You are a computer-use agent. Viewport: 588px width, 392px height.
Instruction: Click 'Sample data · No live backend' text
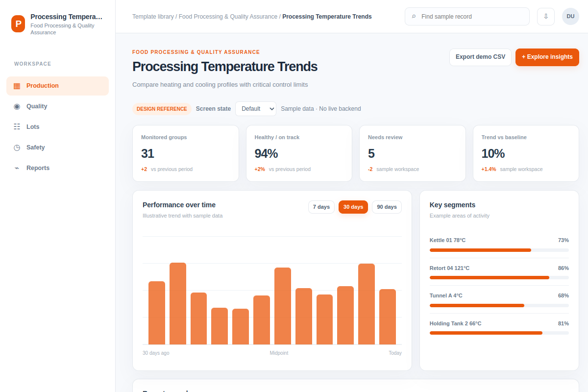[x=320, y=109]
